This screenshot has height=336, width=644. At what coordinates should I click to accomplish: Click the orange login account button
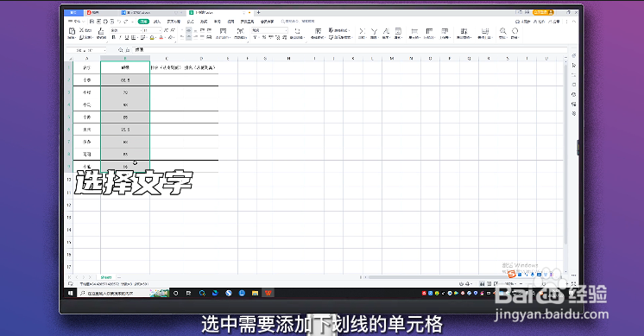point(543,13)
